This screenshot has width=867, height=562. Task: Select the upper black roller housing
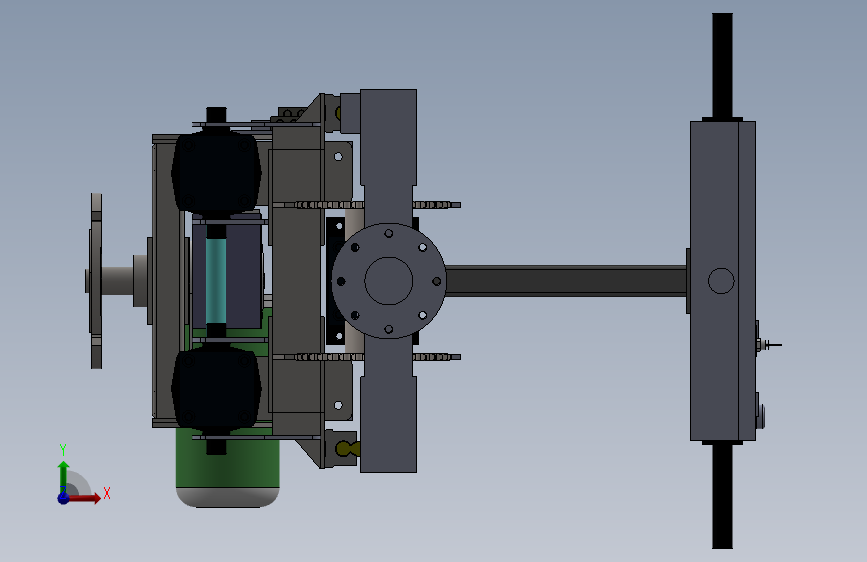pos(216,173)
